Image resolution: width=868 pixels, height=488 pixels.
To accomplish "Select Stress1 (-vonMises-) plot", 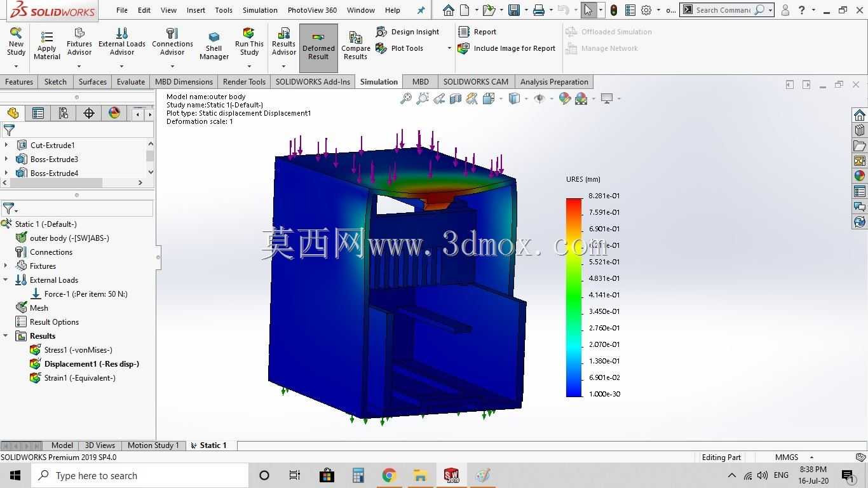I will (71, 349).
